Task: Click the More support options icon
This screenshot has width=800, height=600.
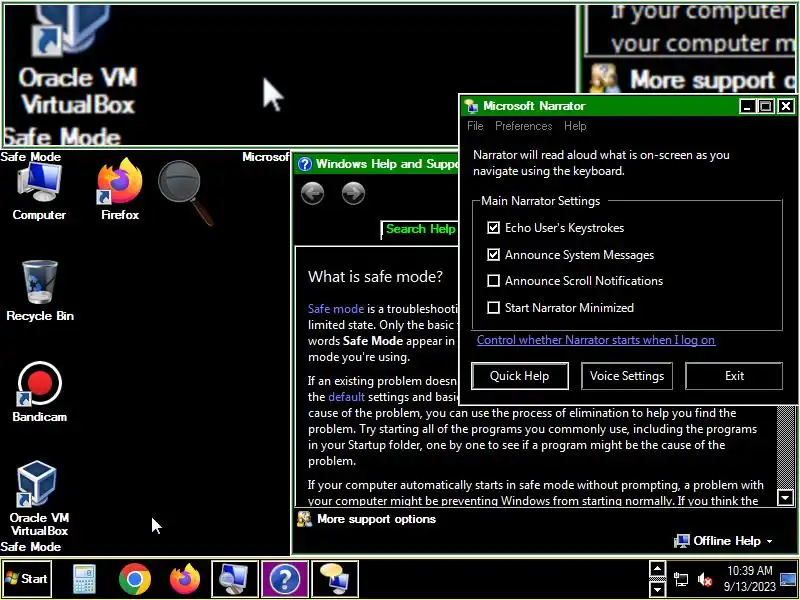Action: click(305, 519)
